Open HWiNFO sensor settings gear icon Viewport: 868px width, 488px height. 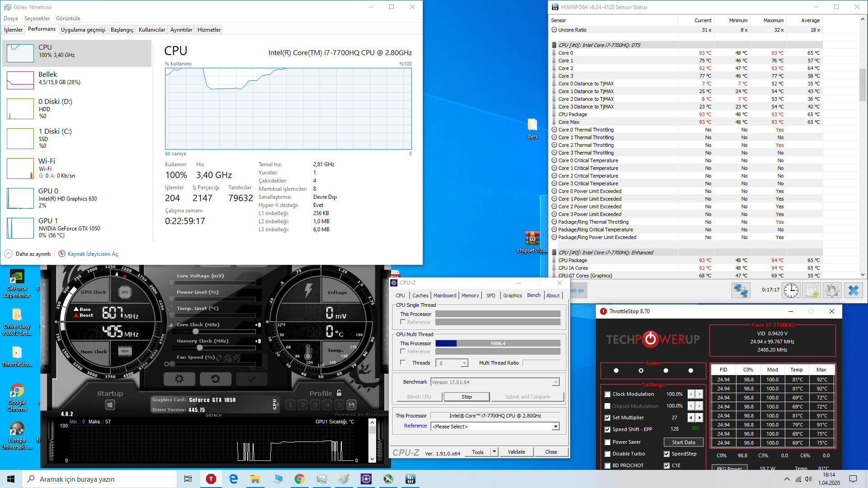[x=832, y=291]
